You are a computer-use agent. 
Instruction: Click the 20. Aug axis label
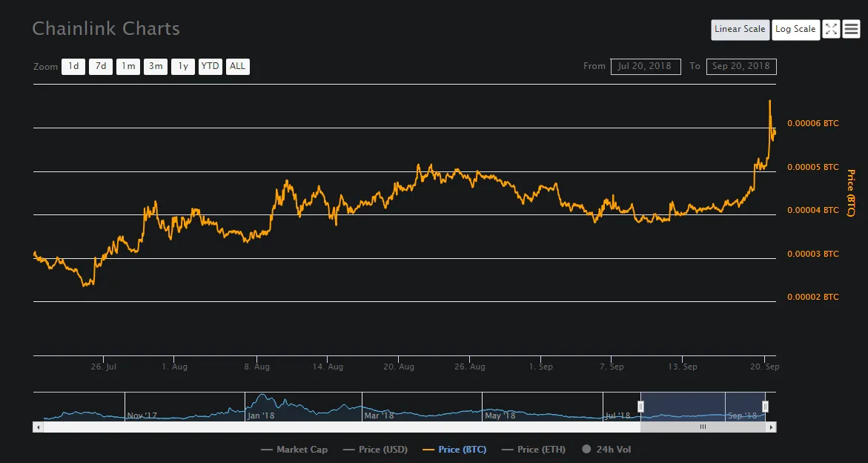point(399,367)
